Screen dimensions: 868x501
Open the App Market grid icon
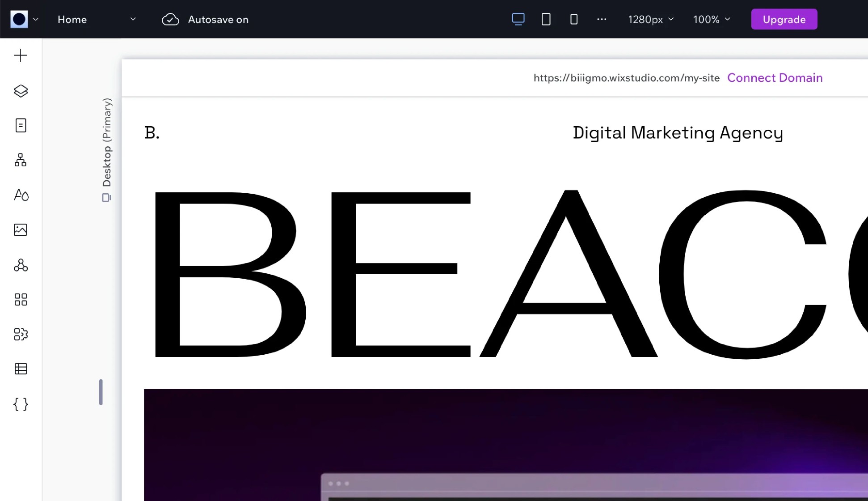pos(21,300)
